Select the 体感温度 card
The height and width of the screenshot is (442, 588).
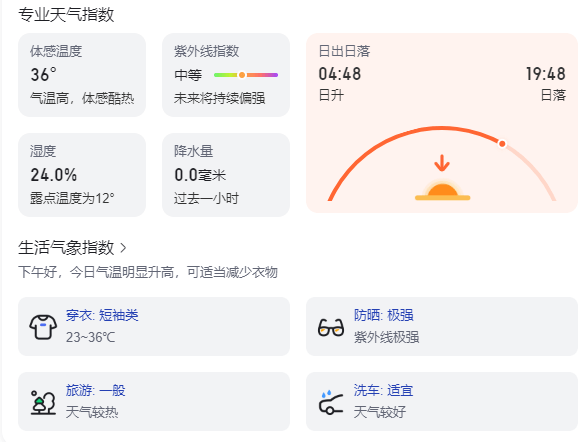tap(82, 75)
